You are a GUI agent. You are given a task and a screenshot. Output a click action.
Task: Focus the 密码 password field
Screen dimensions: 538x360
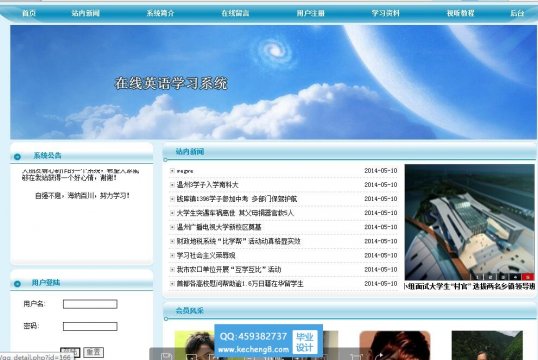90,326
